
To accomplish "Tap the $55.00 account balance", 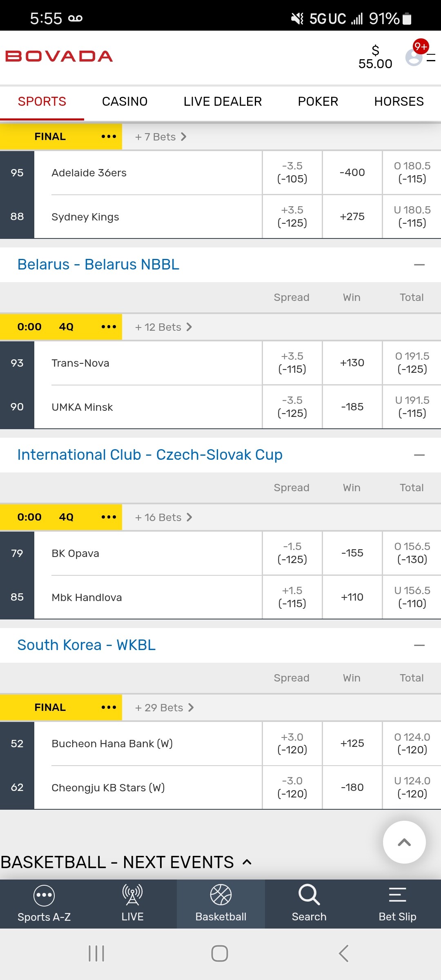I will (x=375, y=57).
